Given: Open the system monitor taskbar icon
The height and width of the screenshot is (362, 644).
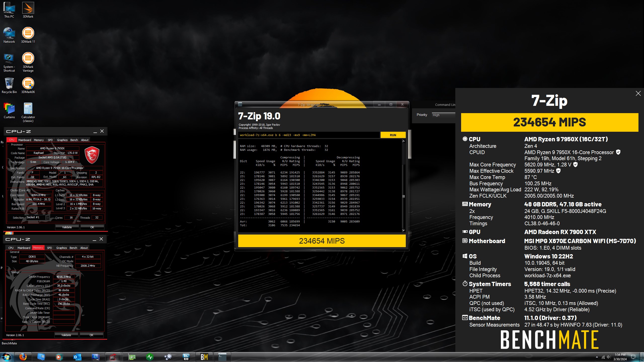Looking at the screenshot, I should (x=95, y=357).
